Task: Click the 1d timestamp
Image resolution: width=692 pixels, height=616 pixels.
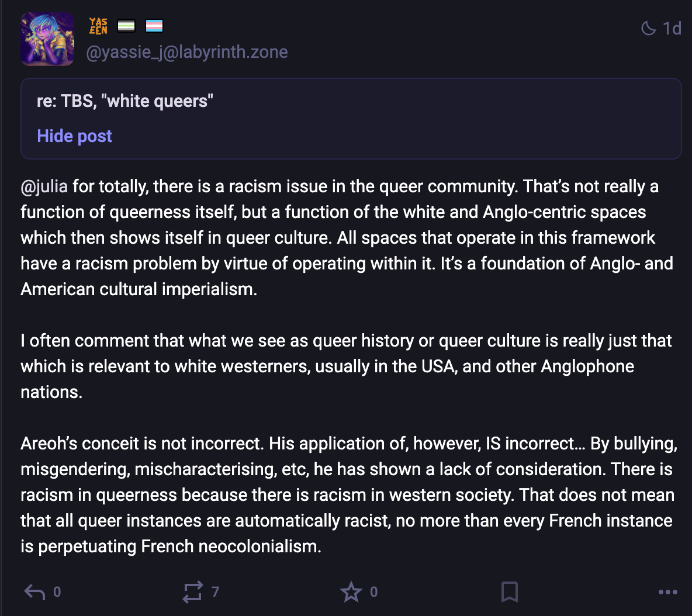Action: click(672, 28)
